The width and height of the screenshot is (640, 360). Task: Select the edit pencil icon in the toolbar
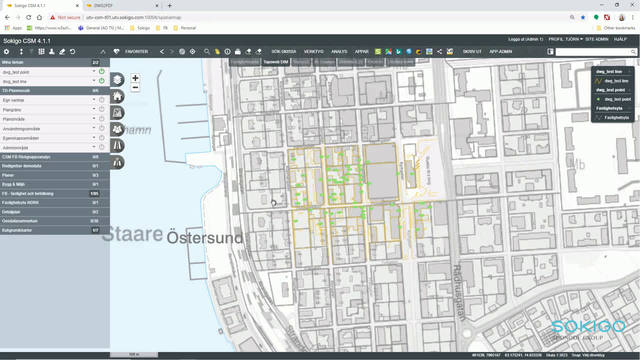(x=62, y=52)
